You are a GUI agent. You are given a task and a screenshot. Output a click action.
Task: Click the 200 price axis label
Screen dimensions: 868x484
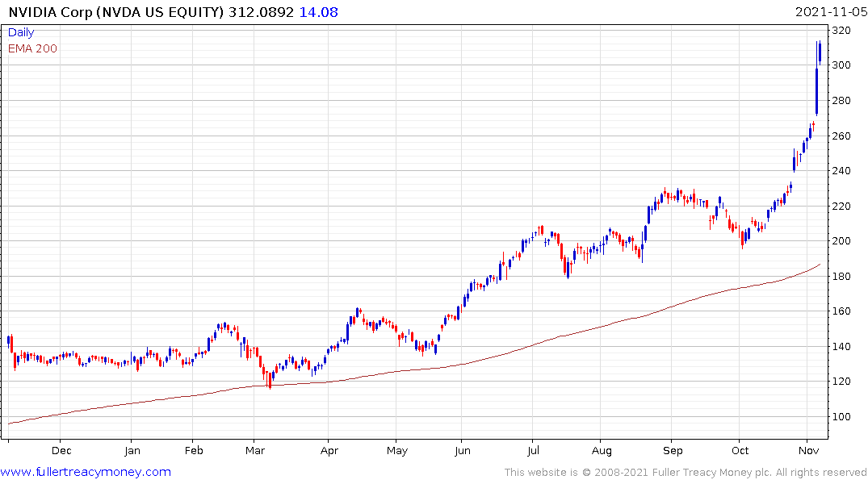(841, 241)
